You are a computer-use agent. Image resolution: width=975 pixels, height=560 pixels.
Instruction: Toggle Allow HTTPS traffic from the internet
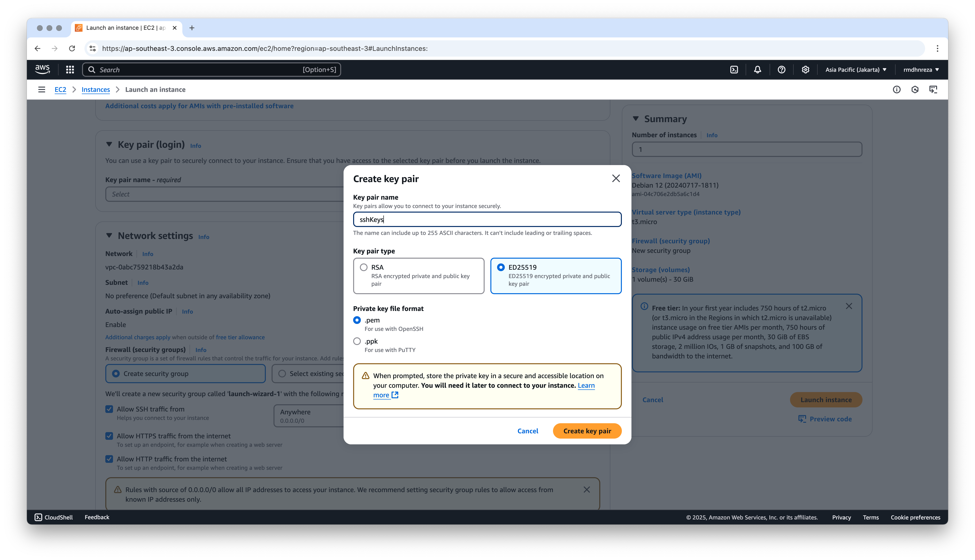[x=109, y=436]
